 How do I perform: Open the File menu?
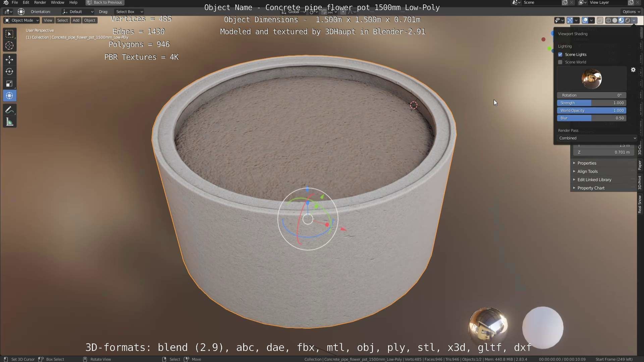point(15,3)
